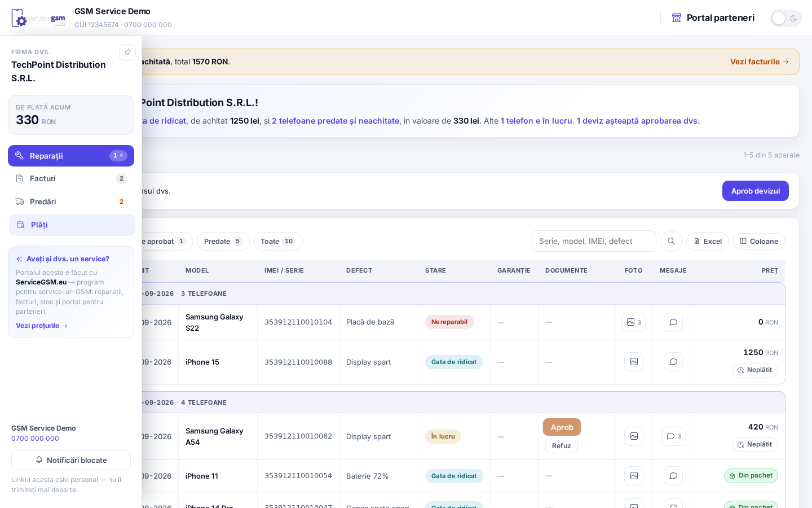
Task: Open messages for the Samsung Galaxy A54 row
Action: pyautogui.click(x=673, y=436)
